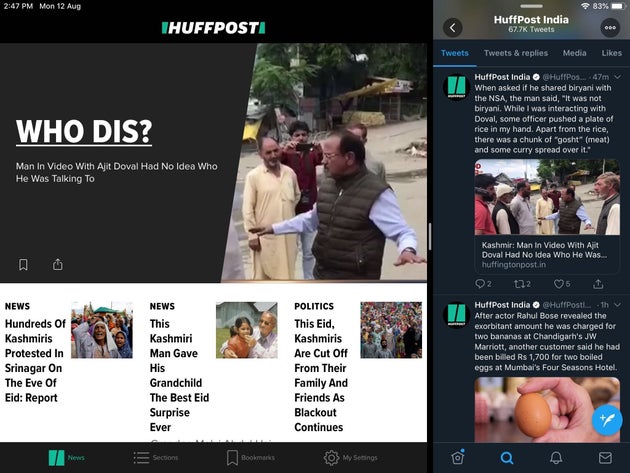This screenshot has height=473, width=630.
Task: Open HuffPost India avatar on Rahul Bose tweet
Action: 456,315
